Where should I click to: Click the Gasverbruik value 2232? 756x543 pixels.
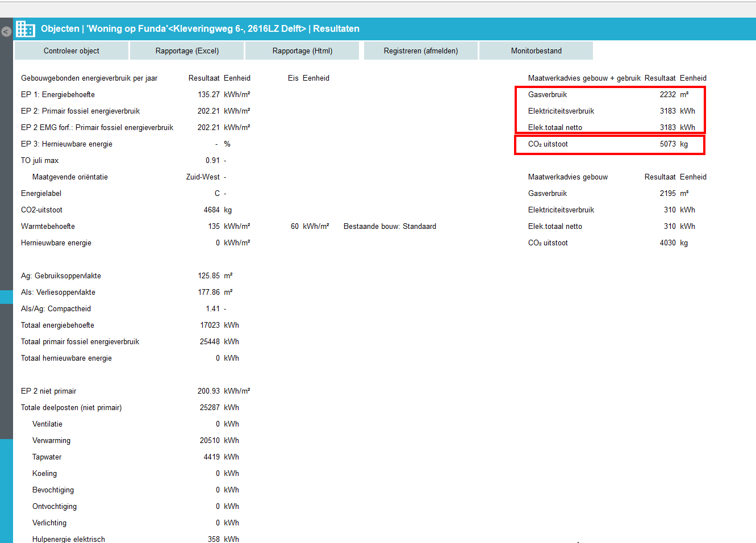click(x=667, y=95)
